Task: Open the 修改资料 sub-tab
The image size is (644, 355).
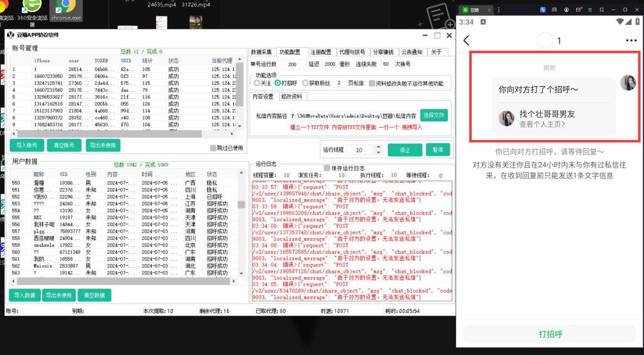Action: (x=291, y=97)
